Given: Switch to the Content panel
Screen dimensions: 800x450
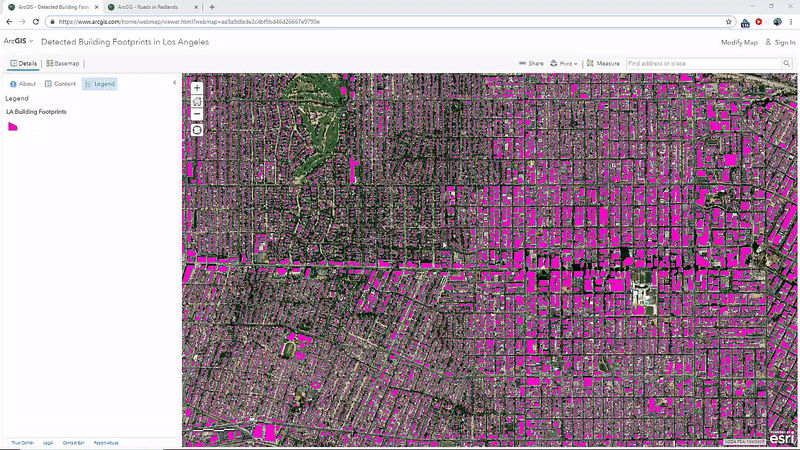Looking at the screenshot, I should pos(60,84).
